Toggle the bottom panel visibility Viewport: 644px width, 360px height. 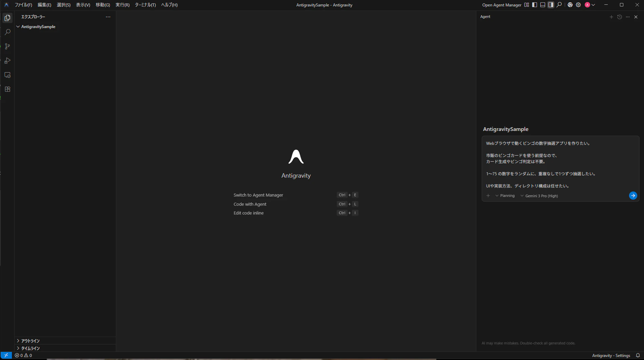pos(543,5)
